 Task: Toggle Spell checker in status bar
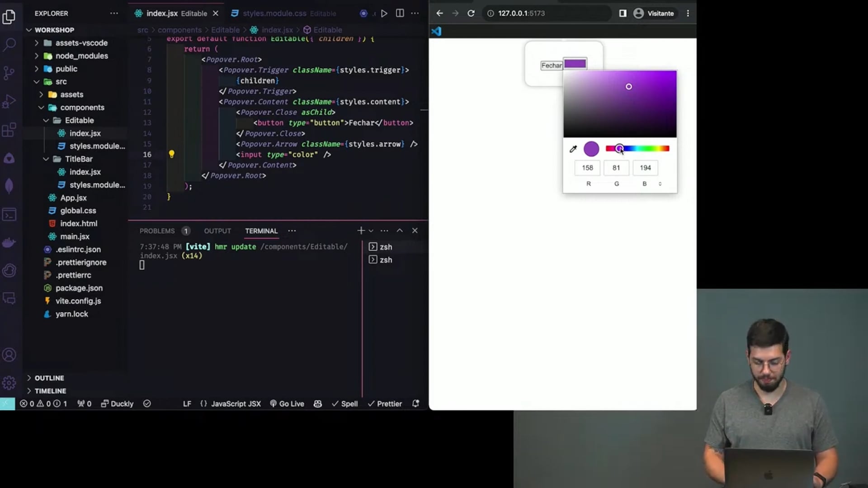344,404
